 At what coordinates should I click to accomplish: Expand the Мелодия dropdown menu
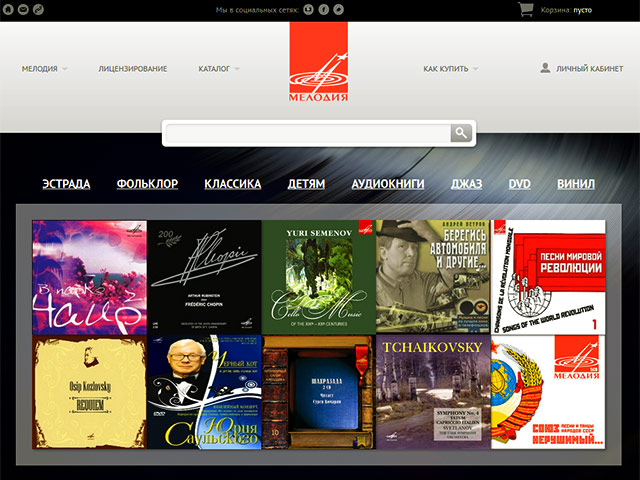click(45, 69)
